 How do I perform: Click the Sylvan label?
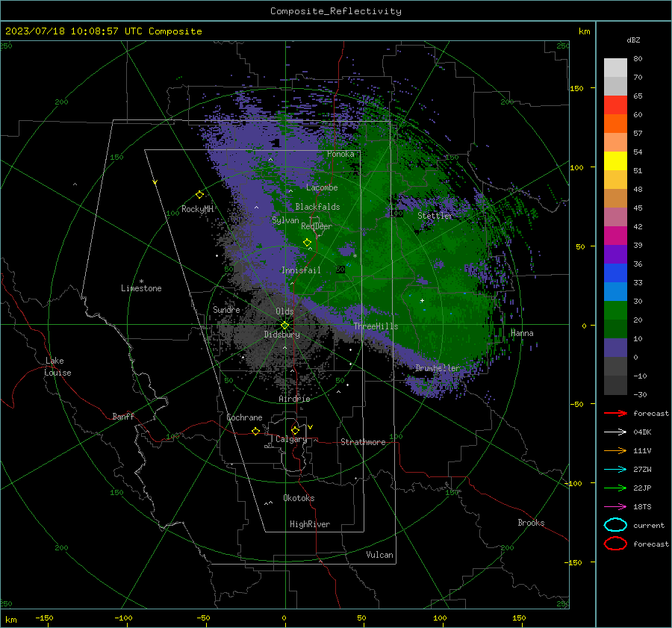[285, 220]
